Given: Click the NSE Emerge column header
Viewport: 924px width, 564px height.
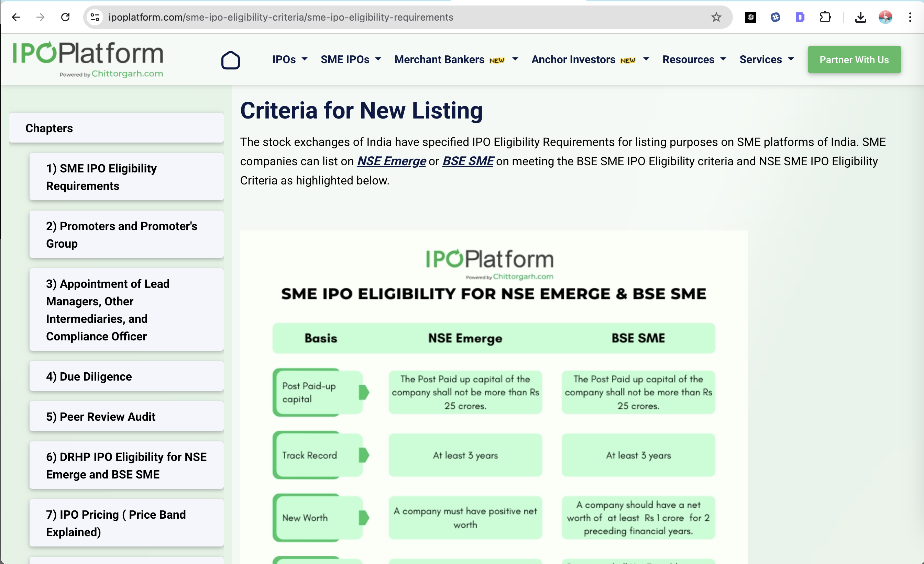Looking at the screenshot, I should pos(465,338).
